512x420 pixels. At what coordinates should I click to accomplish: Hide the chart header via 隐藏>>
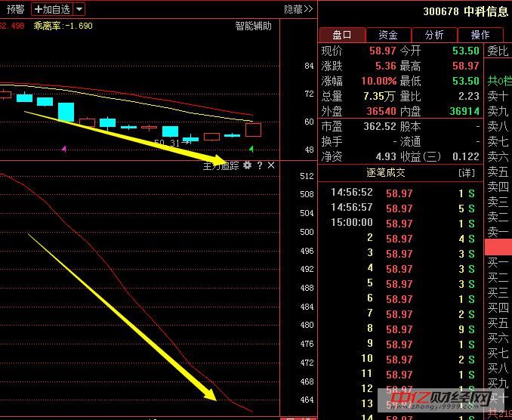pos(298,9)
